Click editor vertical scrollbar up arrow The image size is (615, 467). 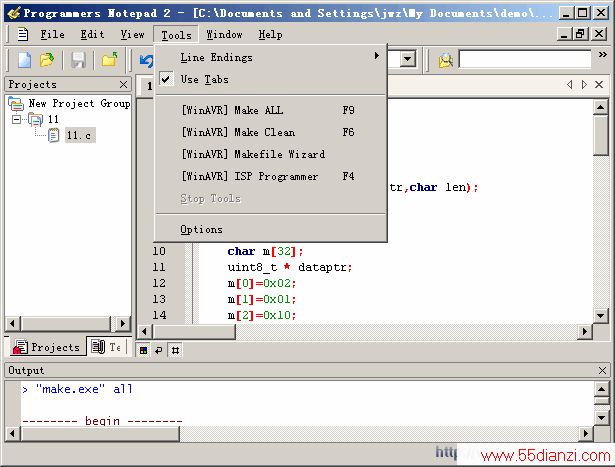[600, 107]
